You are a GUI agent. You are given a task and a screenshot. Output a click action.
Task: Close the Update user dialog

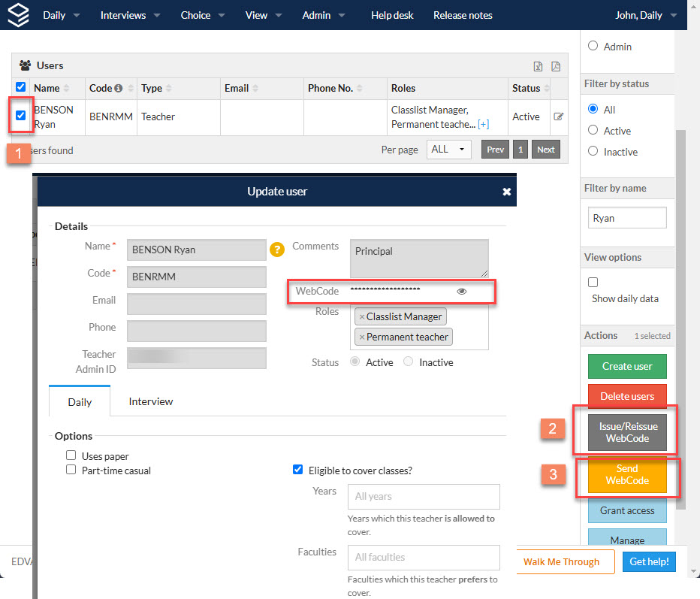(507, 192)
